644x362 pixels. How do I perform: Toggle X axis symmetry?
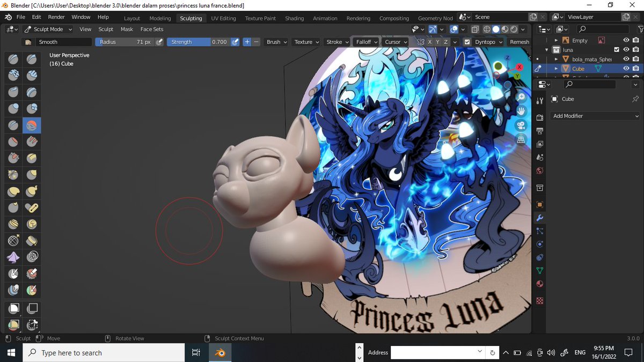click(x=429, y=42)
